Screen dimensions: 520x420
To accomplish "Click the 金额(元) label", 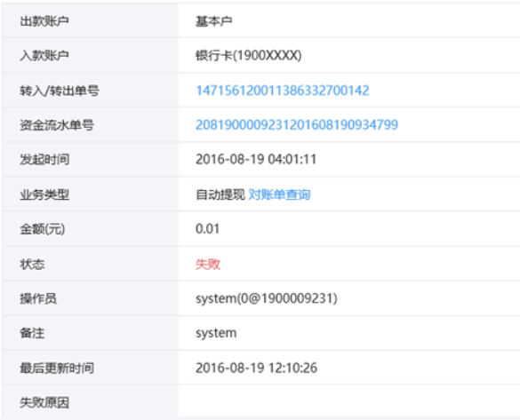I will point(42,229).
